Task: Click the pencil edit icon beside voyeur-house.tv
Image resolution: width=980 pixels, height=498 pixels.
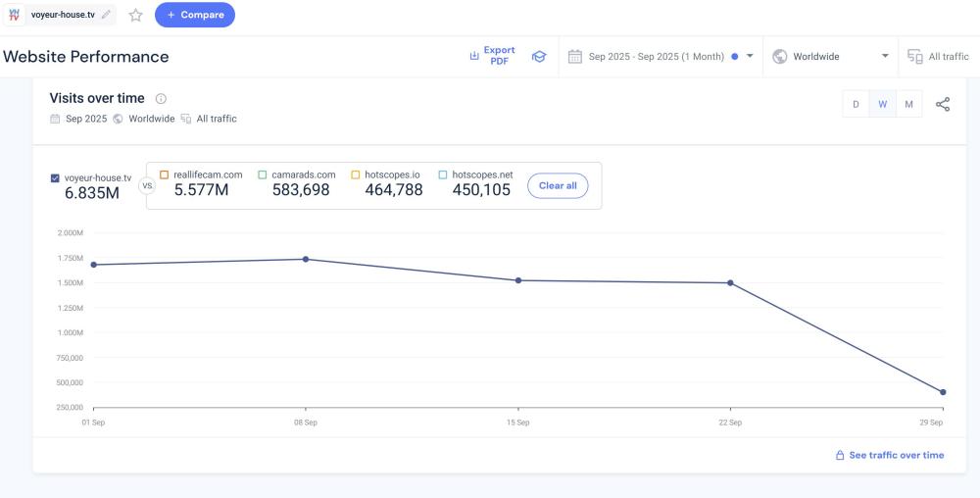Action: (106, 15)
